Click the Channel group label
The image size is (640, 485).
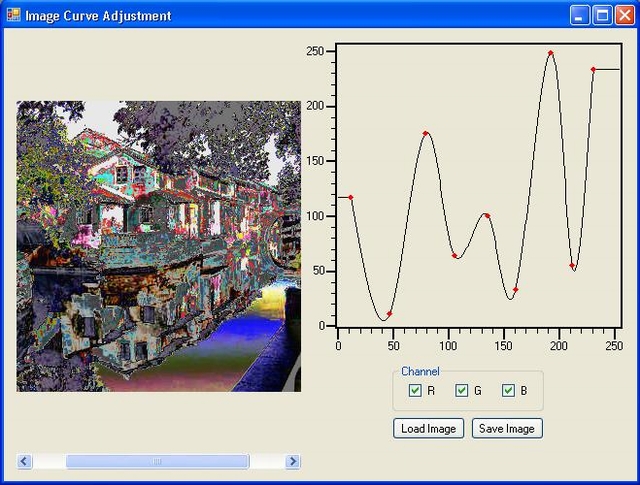(420, 371)
